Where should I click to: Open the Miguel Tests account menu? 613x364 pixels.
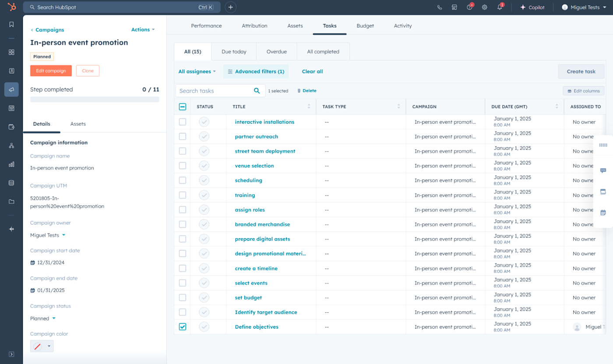[584, 7]
